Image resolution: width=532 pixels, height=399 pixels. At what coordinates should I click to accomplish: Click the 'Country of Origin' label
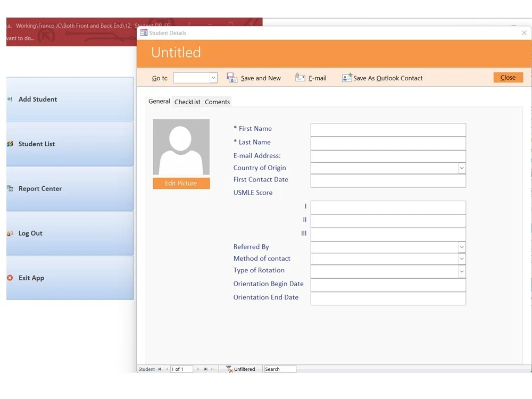point(260,168)
